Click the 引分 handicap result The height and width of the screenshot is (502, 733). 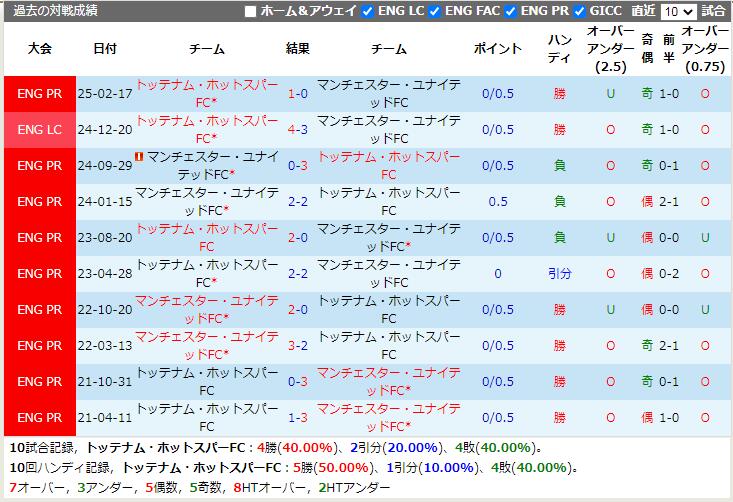pyautogui.click(x=560, y=274)
